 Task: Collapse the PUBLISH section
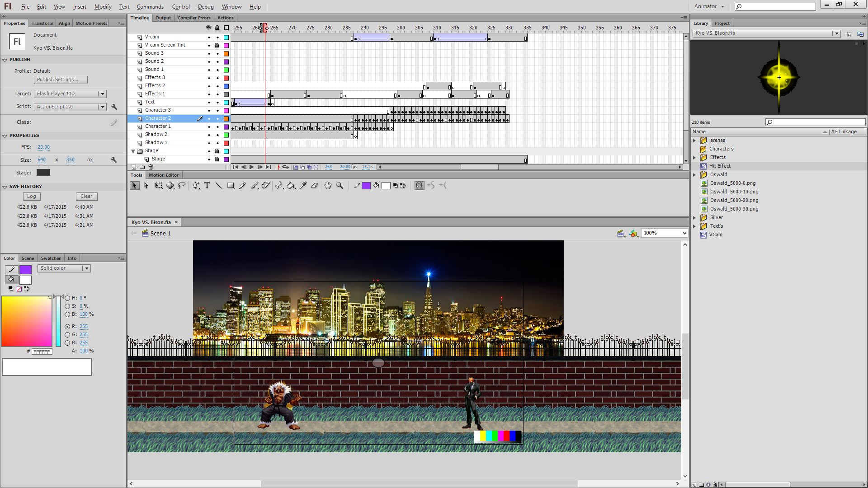[5, 60]
